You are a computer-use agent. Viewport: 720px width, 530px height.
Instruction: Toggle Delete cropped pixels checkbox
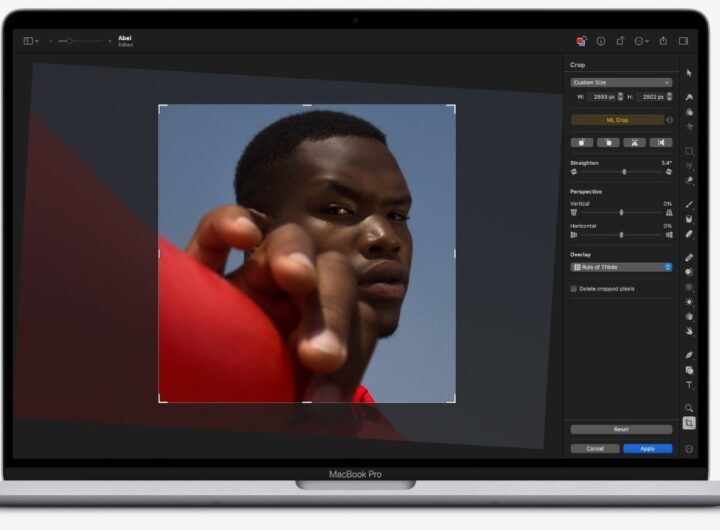(574, 288)
